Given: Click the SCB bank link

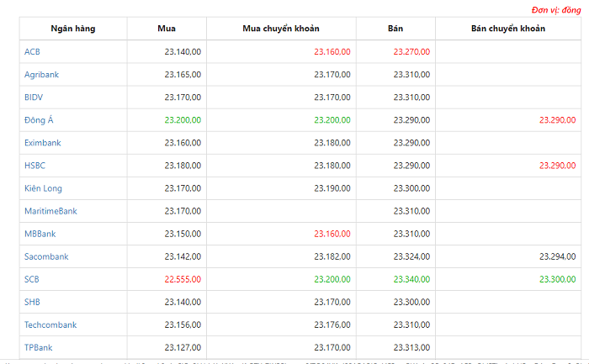Looking at the screenshot, I should [32, 279].
